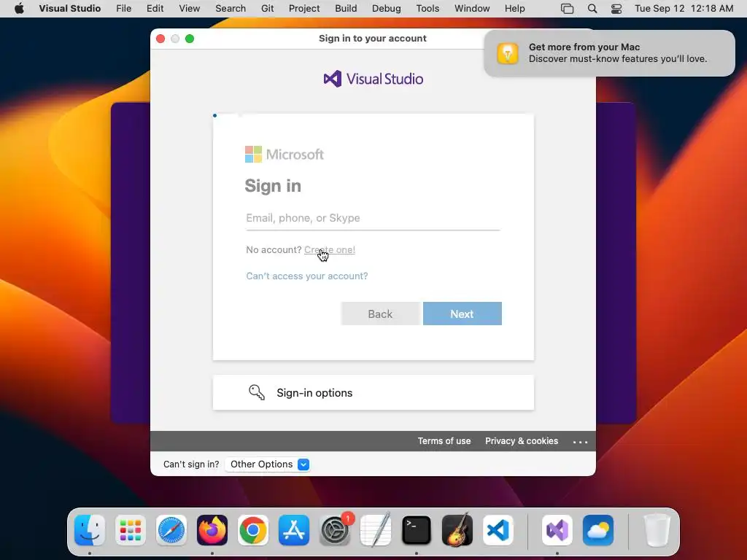Open the Terms of use link
This screenshot has width=747, height=560.
coord(444,441)
